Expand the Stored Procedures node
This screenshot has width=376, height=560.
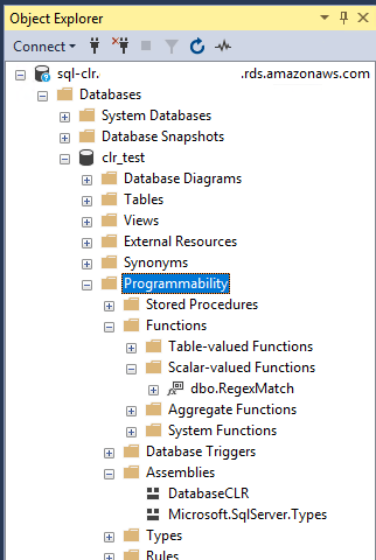point(109,306)
